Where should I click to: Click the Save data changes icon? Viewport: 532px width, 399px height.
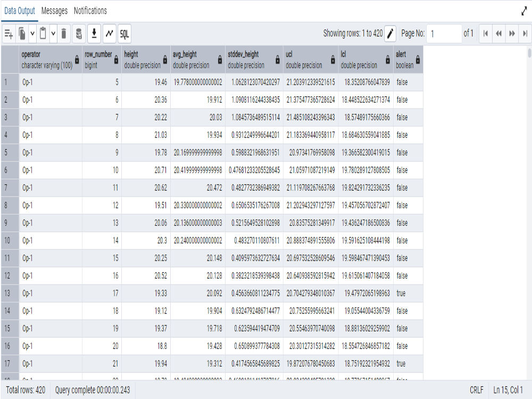point(79,34)
